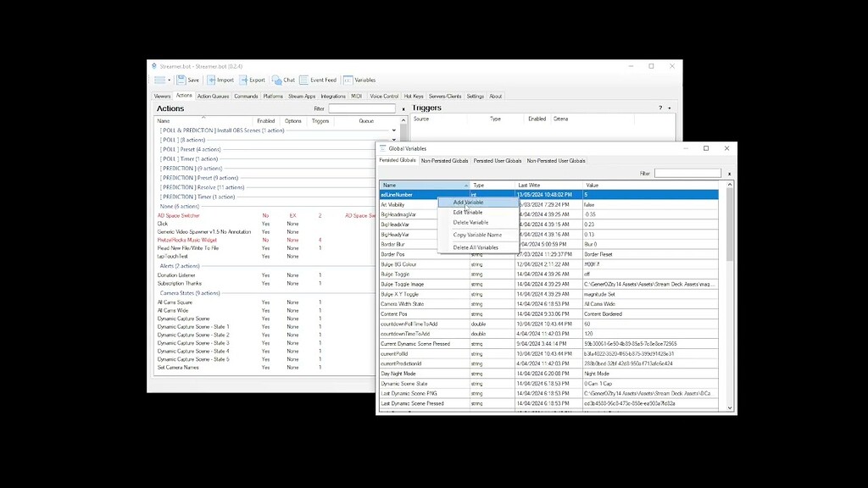Open the Chat window from toolbar
Viewport: 868px width, 488px height.
click(283, 80)
